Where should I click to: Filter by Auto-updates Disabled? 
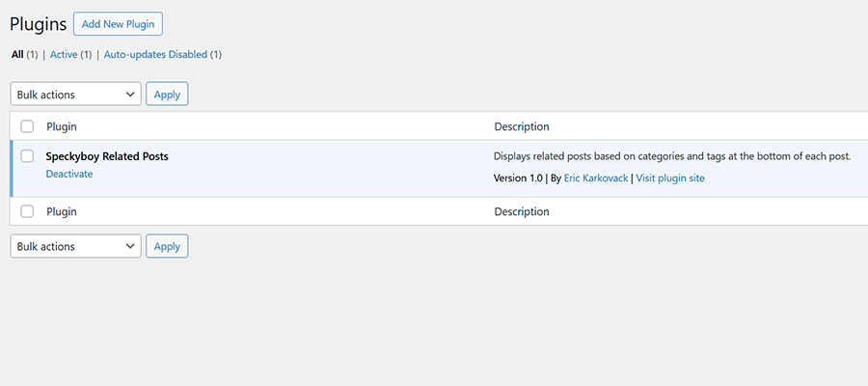coord(155,55)
